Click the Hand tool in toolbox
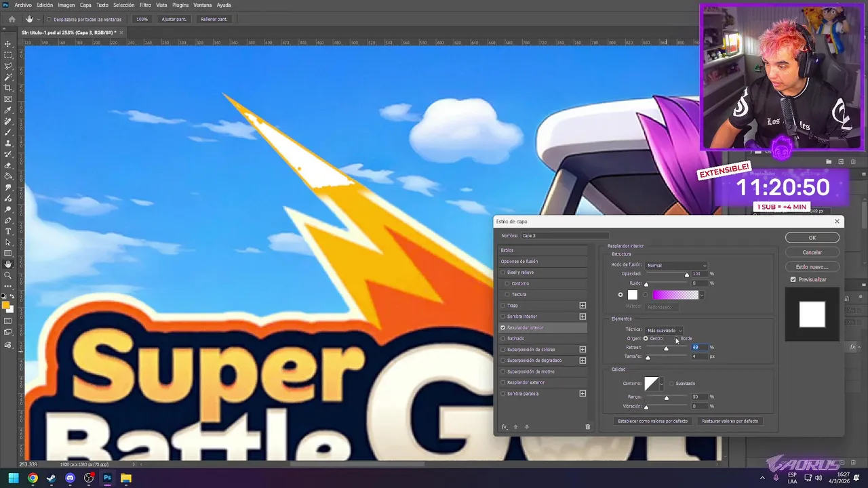 (8, 264)
